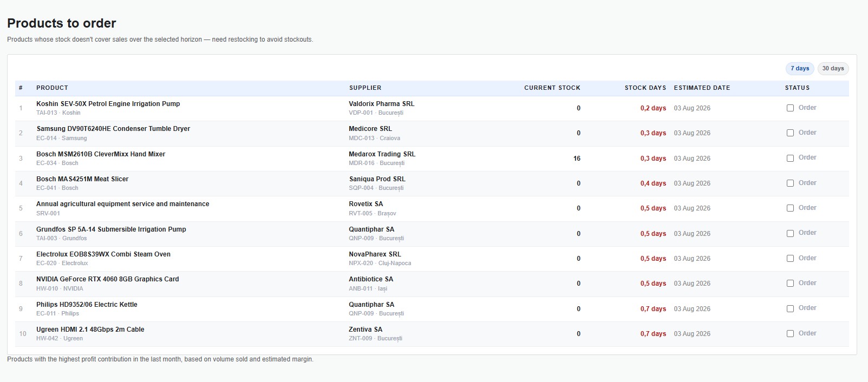Click supplier code ANB-011 · Iași
This screenshot has width=868, height=382.
tap(368, 289)
